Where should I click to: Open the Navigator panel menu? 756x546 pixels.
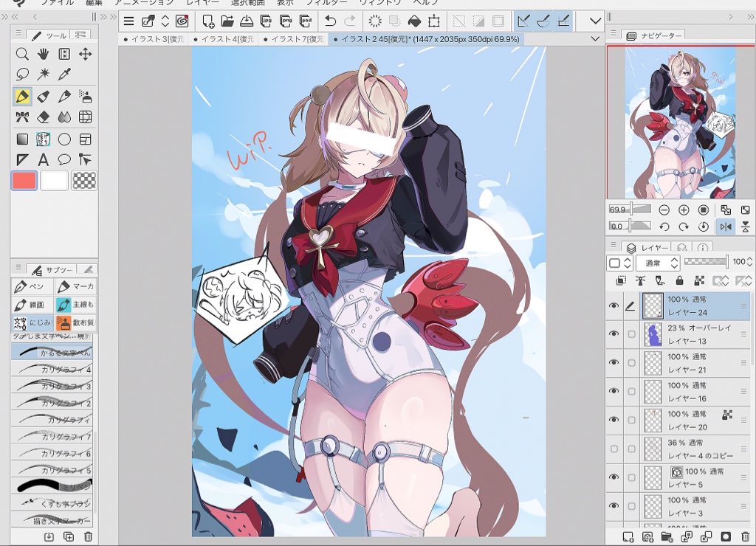(x=614, y=33)
